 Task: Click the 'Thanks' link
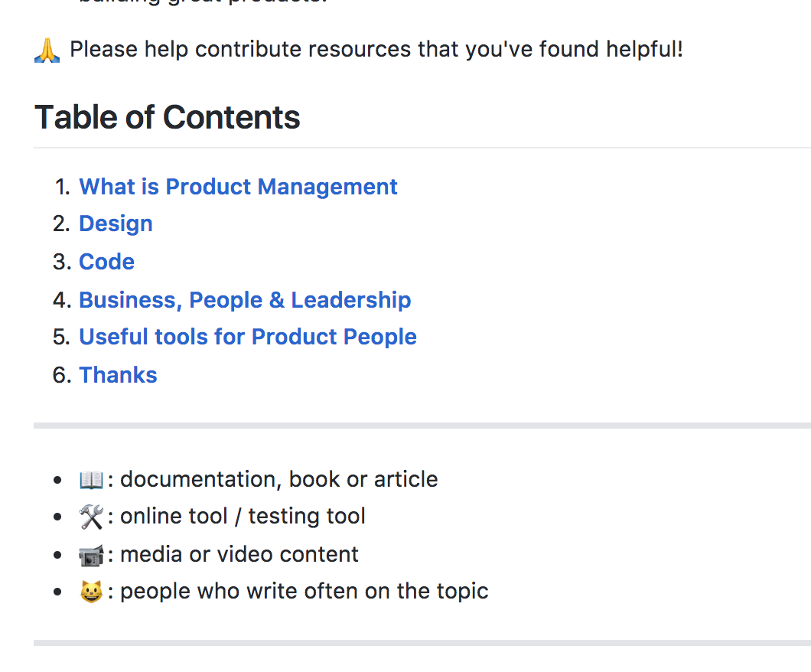(x=118, y=374)
